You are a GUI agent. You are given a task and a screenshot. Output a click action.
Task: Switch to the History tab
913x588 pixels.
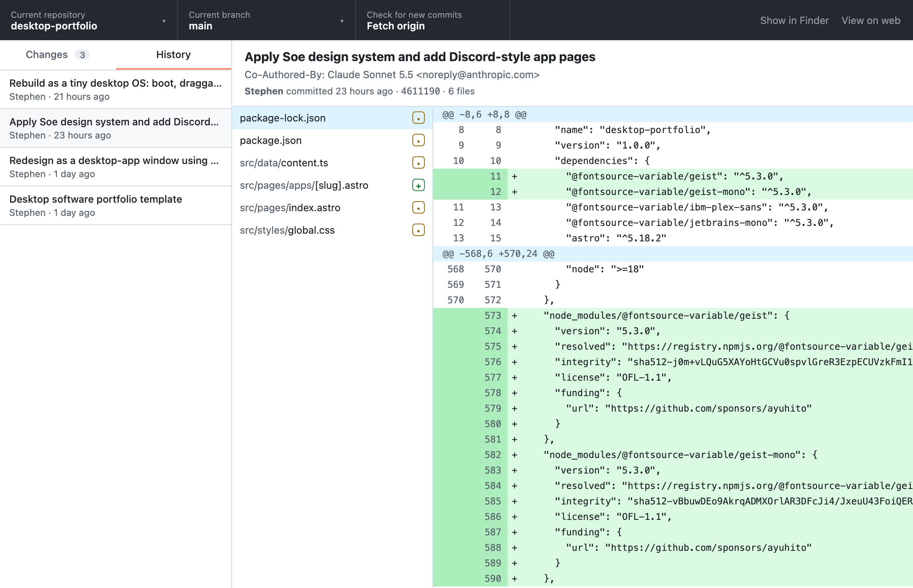click(174, 55)
